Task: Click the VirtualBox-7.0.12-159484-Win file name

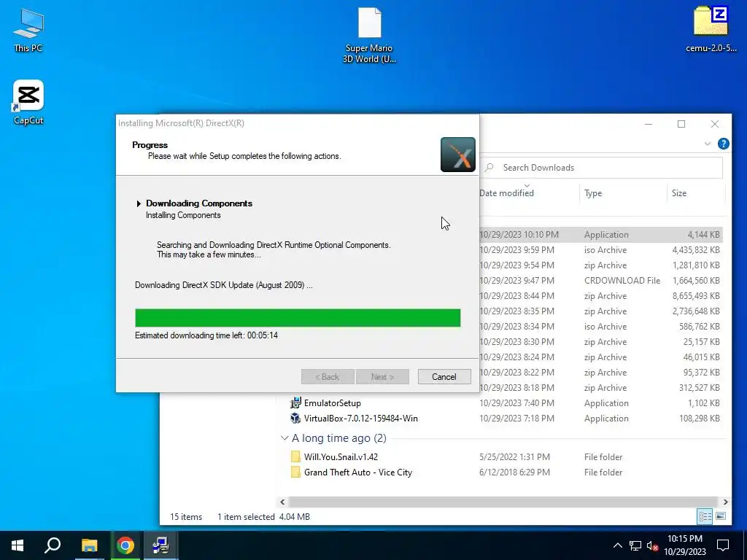Action: click(x=360, y=418)
